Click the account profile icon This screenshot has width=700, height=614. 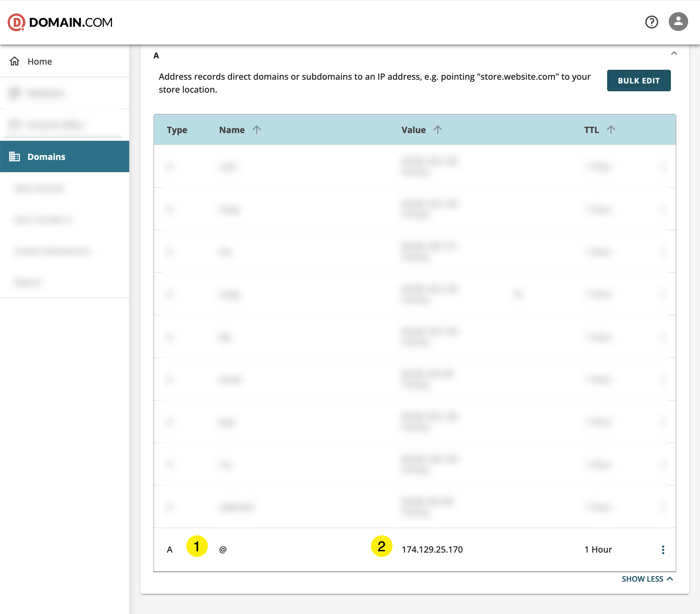678,22
